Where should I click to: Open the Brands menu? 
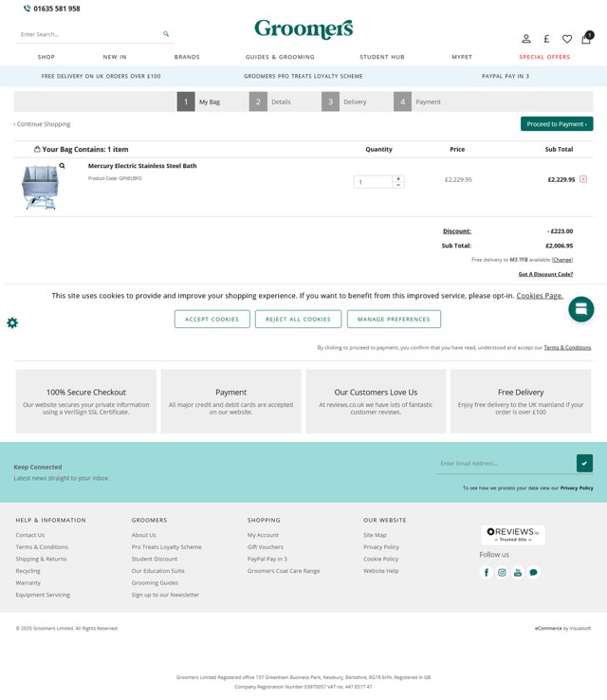[187, 57]
